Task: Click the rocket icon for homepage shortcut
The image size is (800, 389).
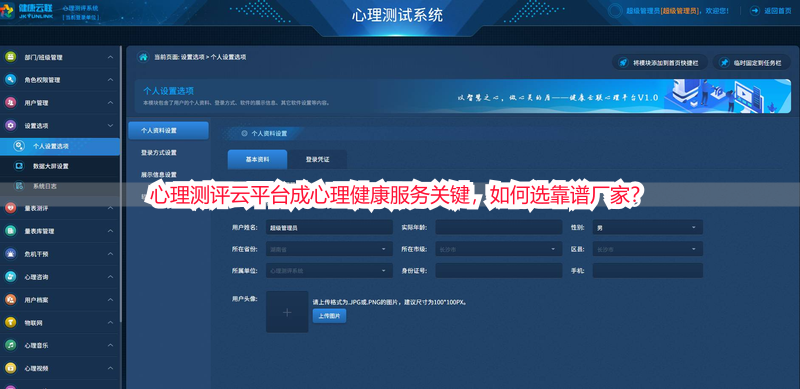Action: pyautogui.click(x=623, y=63)
